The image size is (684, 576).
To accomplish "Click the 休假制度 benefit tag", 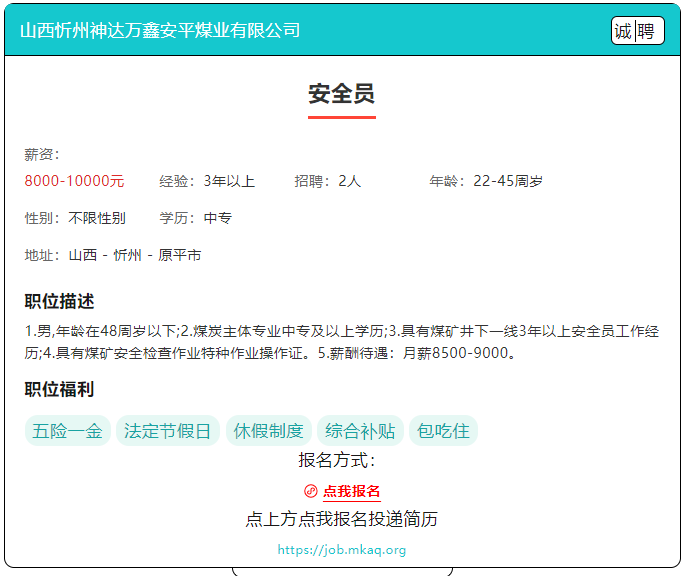I will tap(269, 431).
